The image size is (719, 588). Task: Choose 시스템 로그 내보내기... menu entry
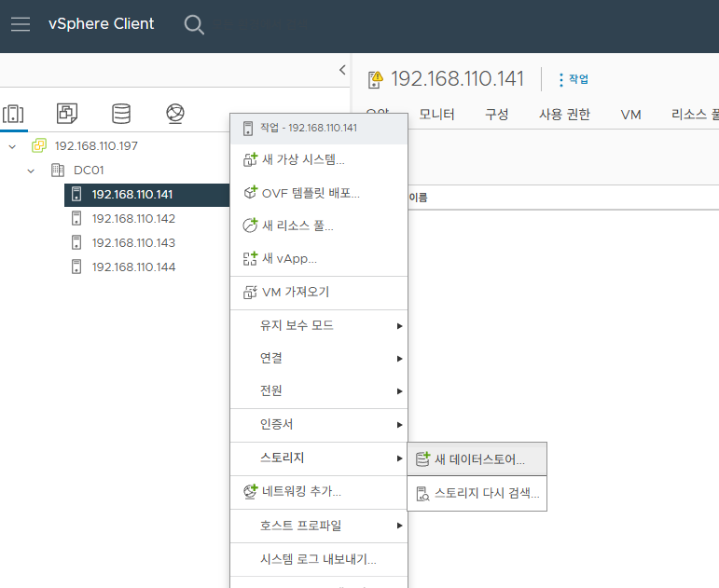coord(319,559)
